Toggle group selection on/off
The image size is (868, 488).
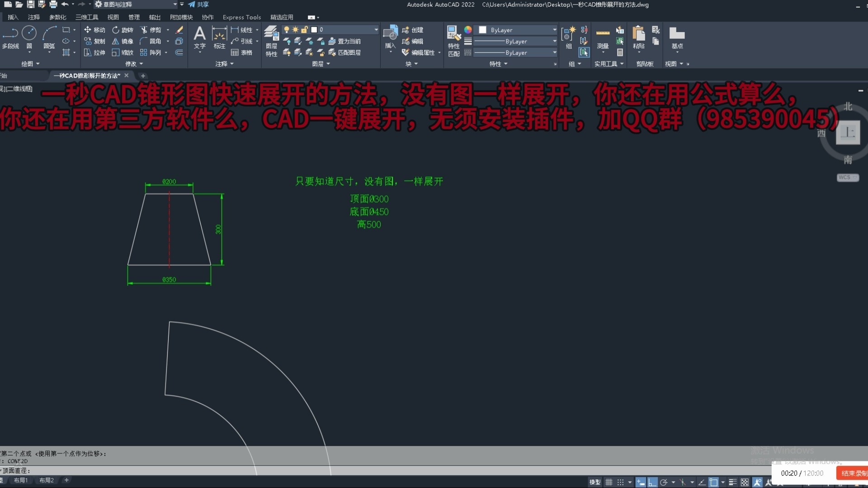(584, 52)
